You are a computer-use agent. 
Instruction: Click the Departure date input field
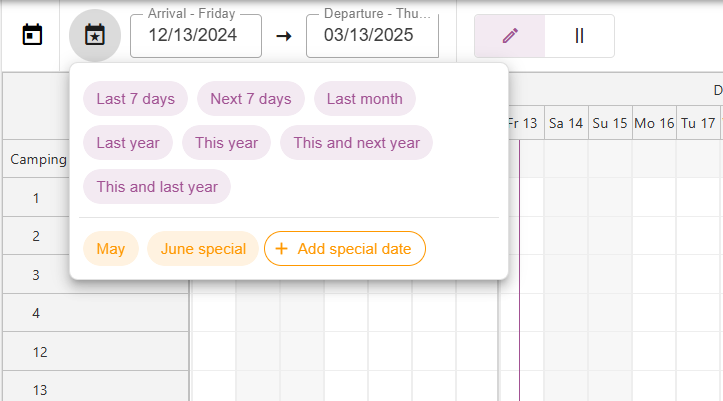372,35
